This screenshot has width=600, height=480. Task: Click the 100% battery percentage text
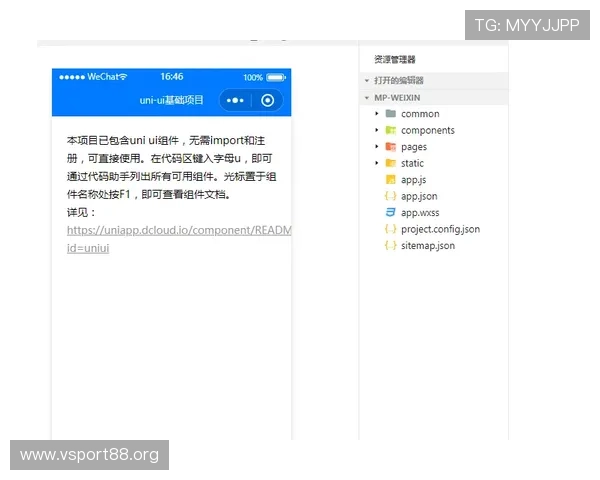pyautogui.click(x=253, y=78)
